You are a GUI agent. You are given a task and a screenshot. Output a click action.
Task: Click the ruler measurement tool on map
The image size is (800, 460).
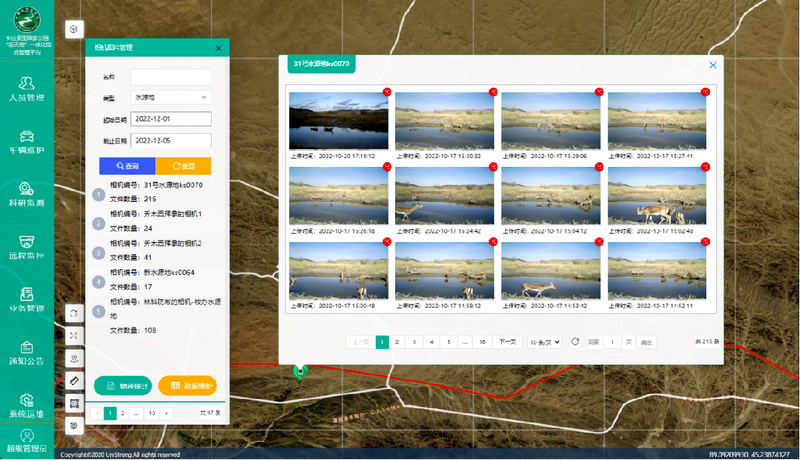tap(75, 381)
